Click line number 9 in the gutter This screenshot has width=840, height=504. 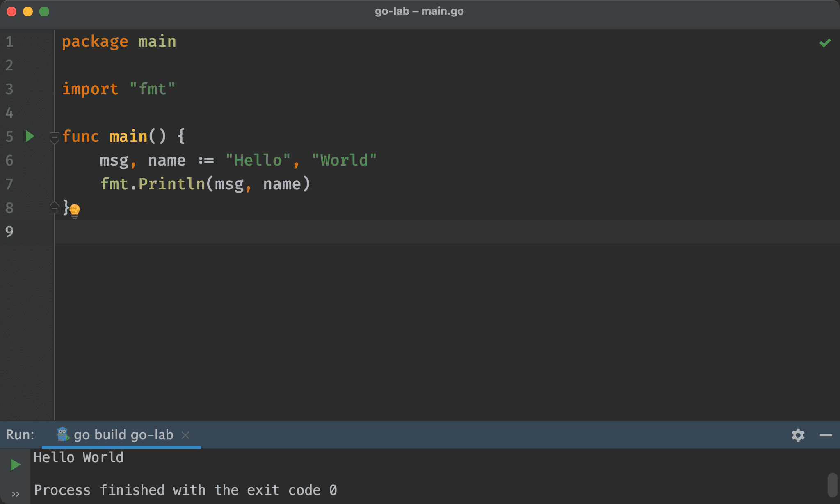click(9, 232)
